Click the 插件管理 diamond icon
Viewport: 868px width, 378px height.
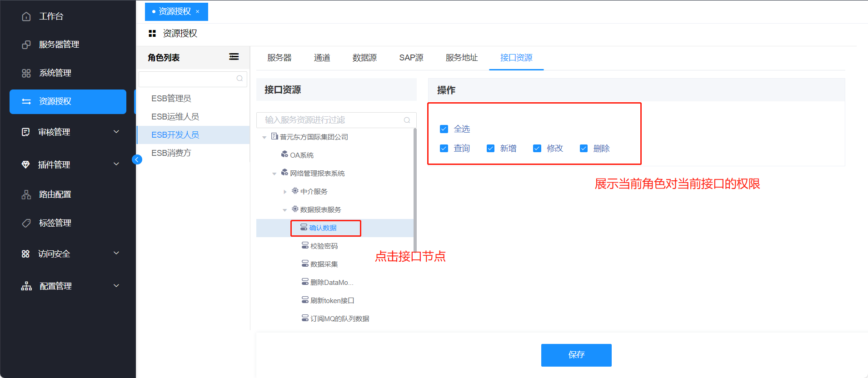pyautogui.click(x=26, y=164)
